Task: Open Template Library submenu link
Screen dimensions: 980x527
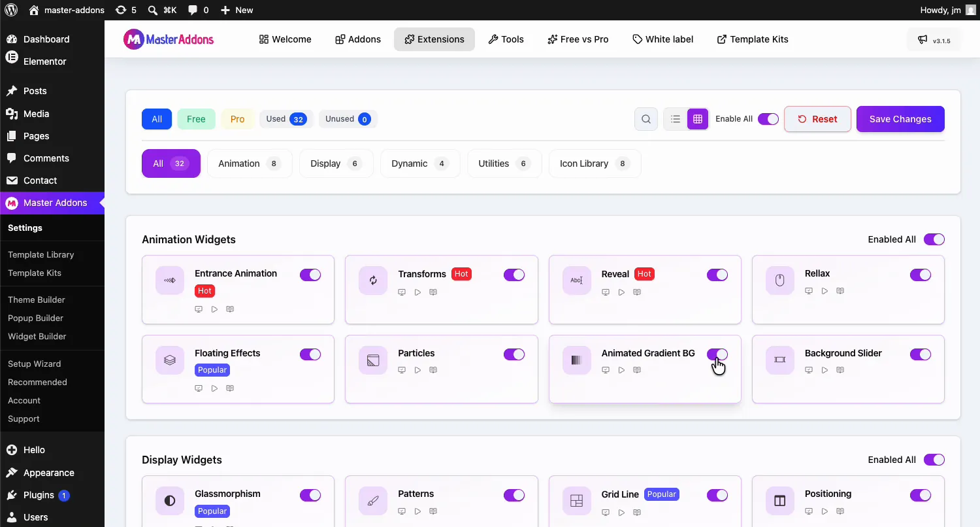Action: click(x=41, y=254)
